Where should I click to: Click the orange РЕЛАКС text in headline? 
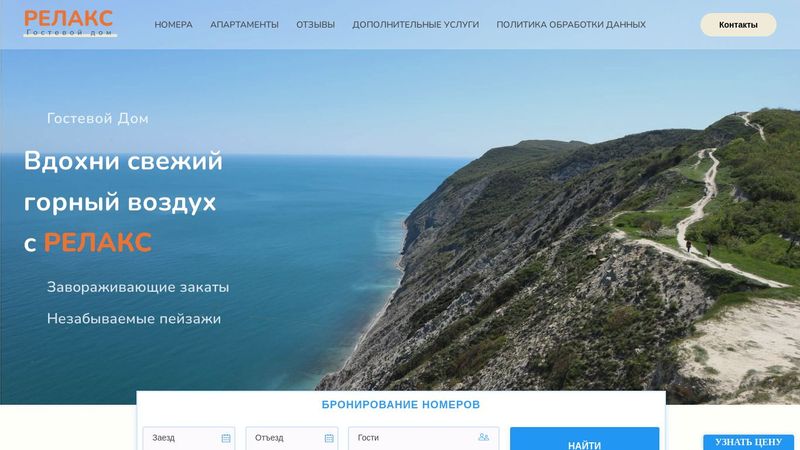[97, 242]
